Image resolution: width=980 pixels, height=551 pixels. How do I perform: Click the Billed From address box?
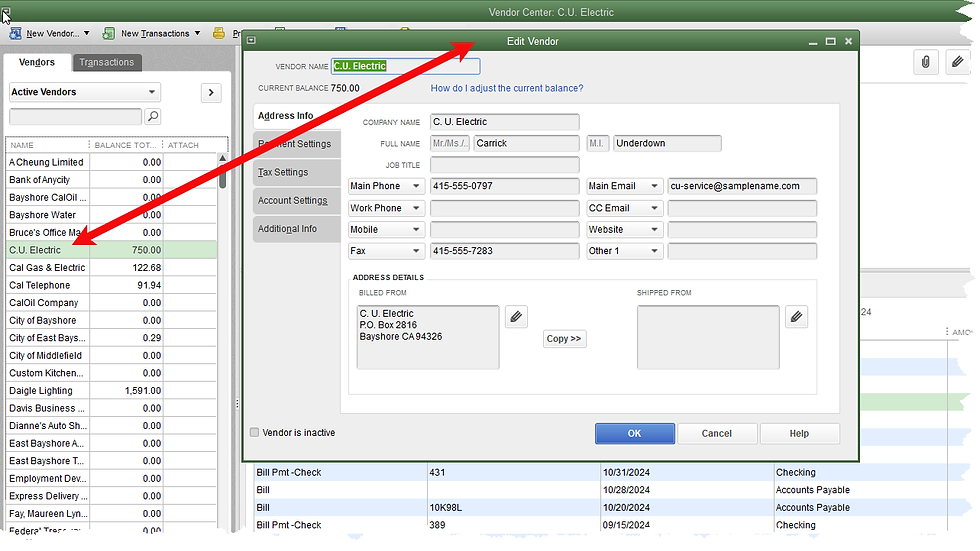(428, 337)
